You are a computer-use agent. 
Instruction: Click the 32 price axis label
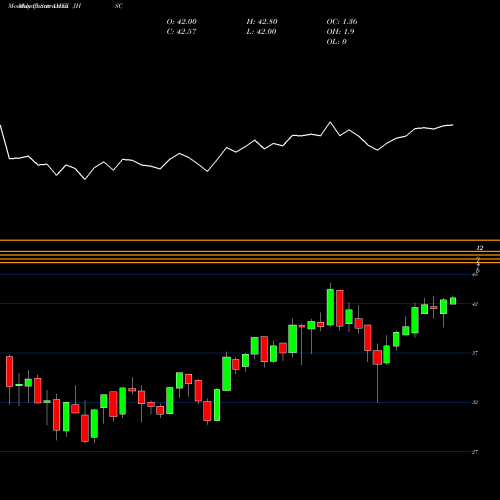click(x=475, y=402)
